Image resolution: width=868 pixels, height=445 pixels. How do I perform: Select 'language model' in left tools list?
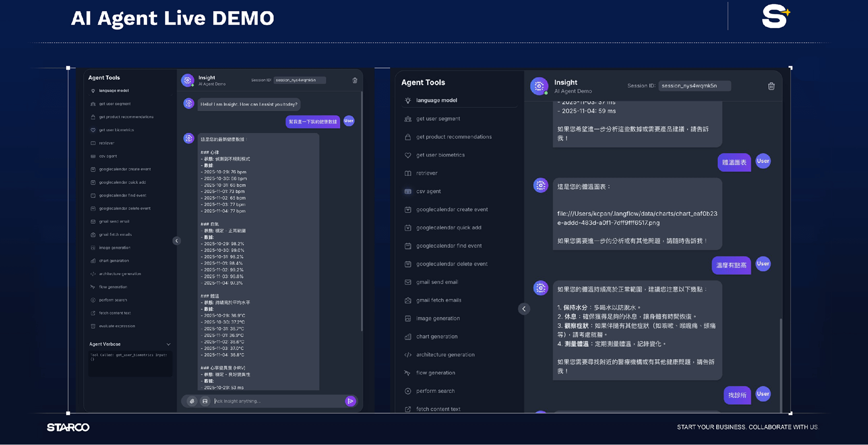coord(114,91)
